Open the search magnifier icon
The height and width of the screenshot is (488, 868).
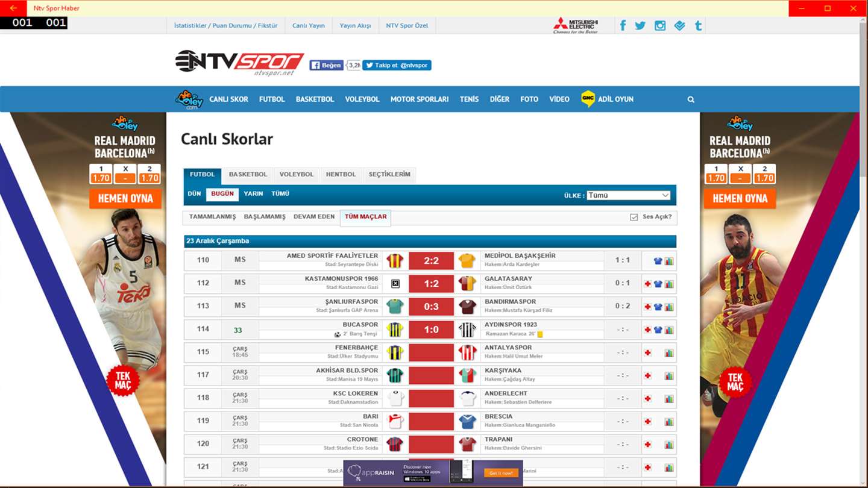691,99
